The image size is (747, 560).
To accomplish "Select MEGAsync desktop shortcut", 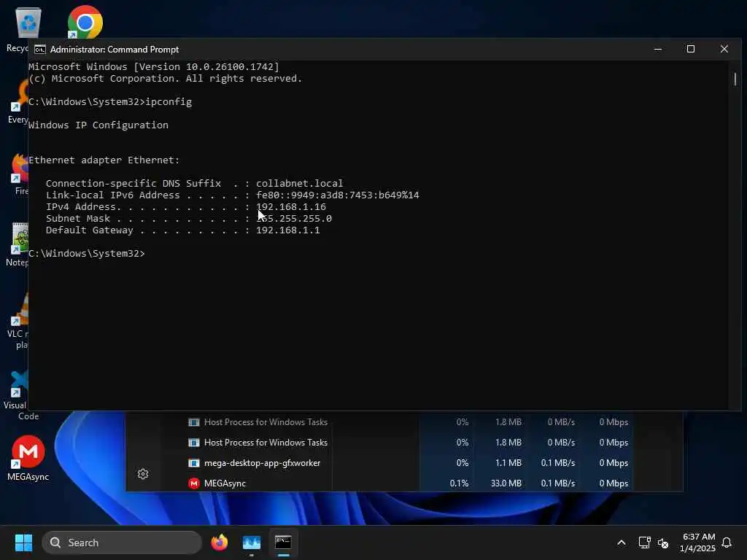I will coord(28,458).
